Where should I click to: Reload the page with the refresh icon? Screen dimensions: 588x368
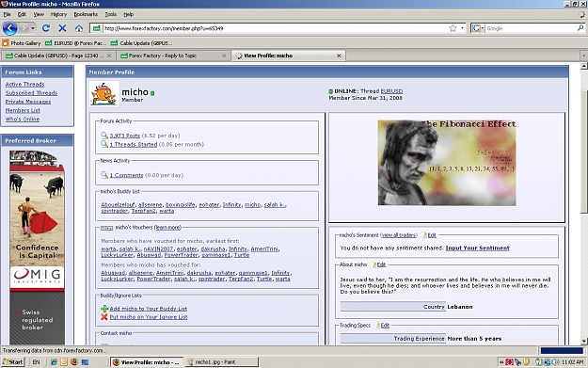pyautogui.click(x=46, y=28)
